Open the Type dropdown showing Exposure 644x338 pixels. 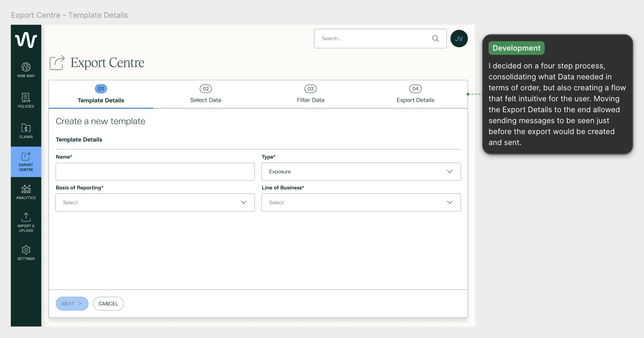[361, 172]
